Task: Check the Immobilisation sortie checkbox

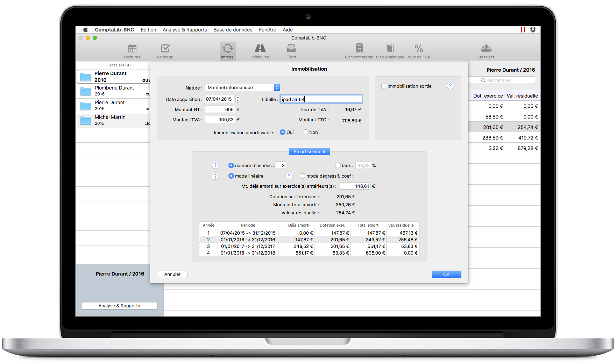Action: (x=384, y=86)
